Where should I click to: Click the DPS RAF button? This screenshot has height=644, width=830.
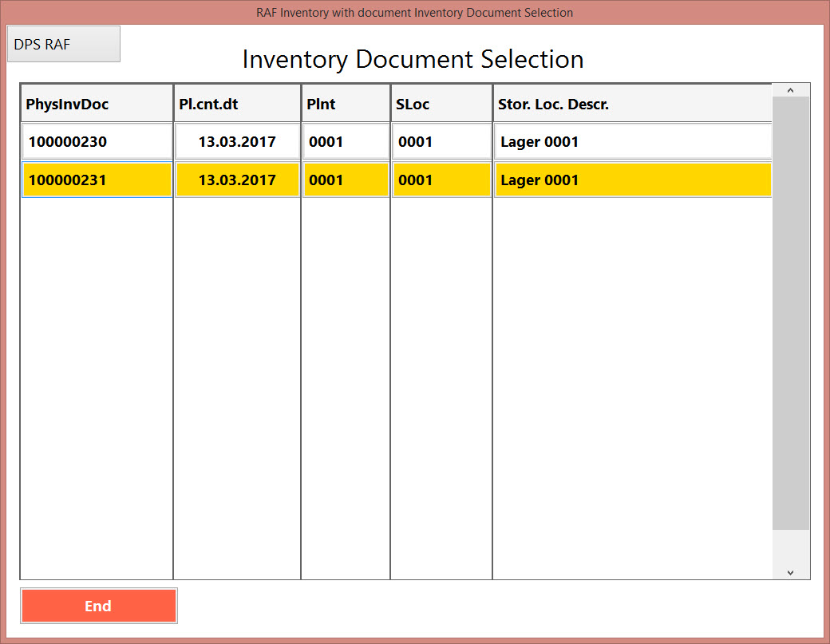[63, 44]
